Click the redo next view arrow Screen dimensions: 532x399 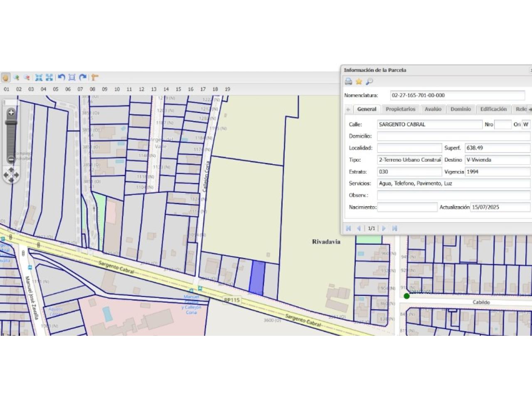[83, 77]
